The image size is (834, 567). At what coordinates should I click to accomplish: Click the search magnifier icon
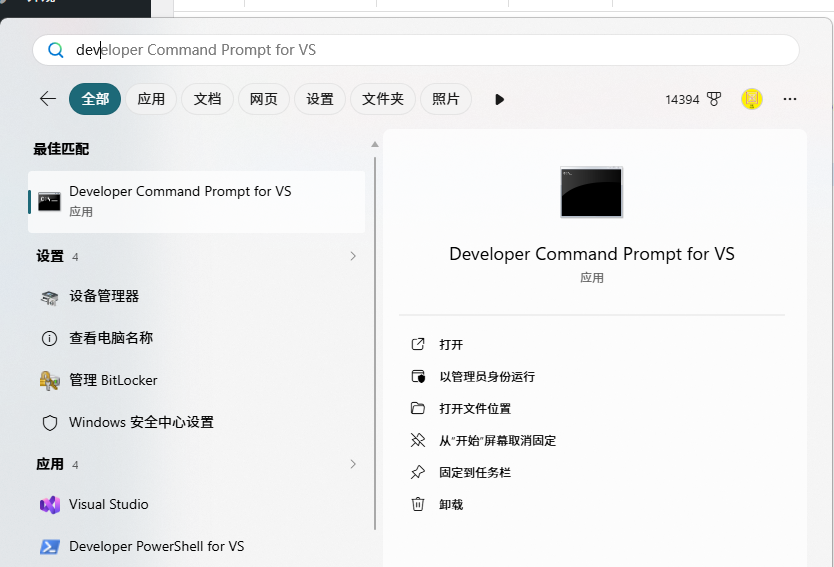(55, 50)
